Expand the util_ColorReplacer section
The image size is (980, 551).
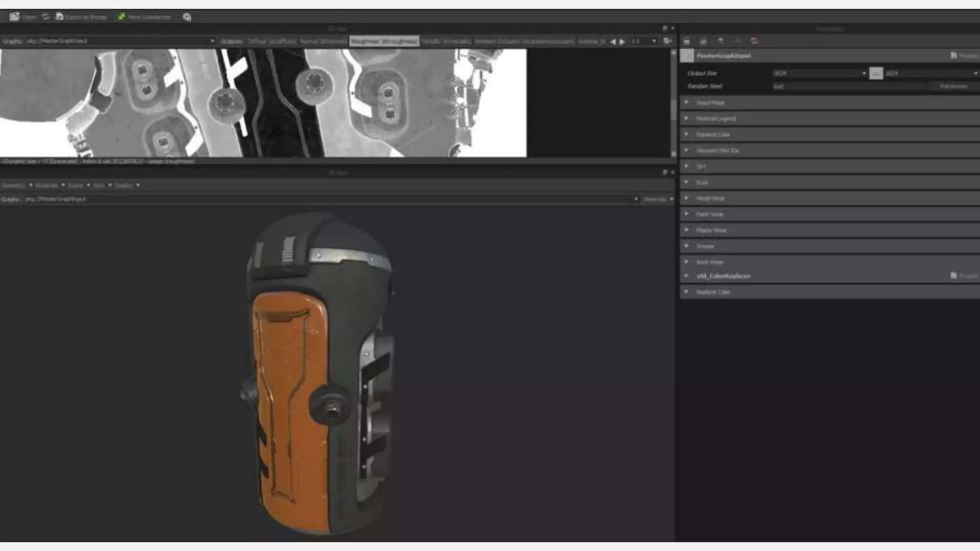click(687, 276)
